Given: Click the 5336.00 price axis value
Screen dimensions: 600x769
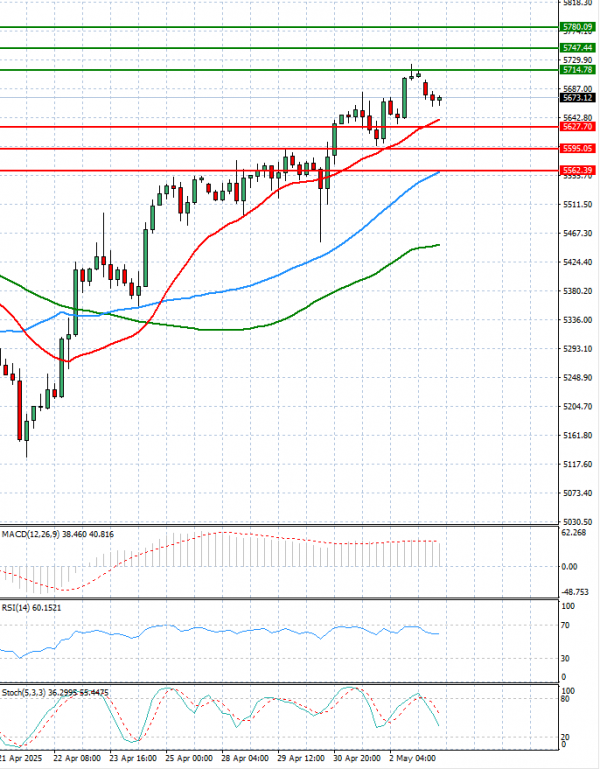Looking at the screenshot, I should tap(577, 320).
